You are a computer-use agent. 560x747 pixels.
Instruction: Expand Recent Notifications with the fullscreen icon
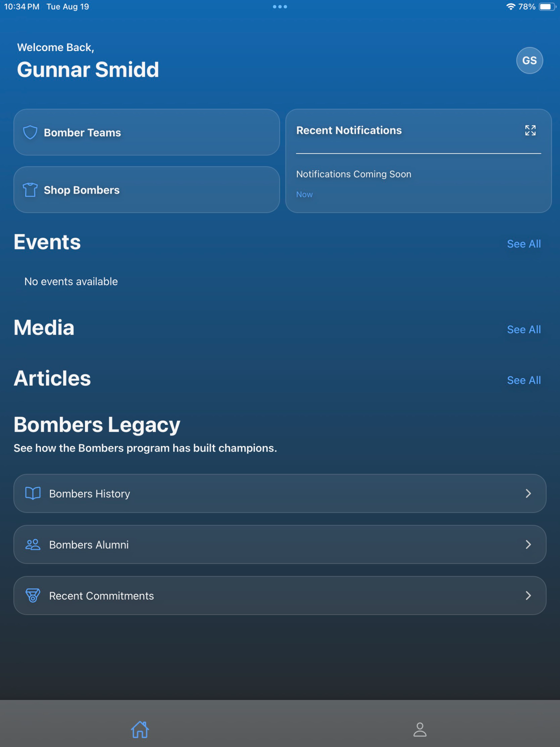(530, 130)
